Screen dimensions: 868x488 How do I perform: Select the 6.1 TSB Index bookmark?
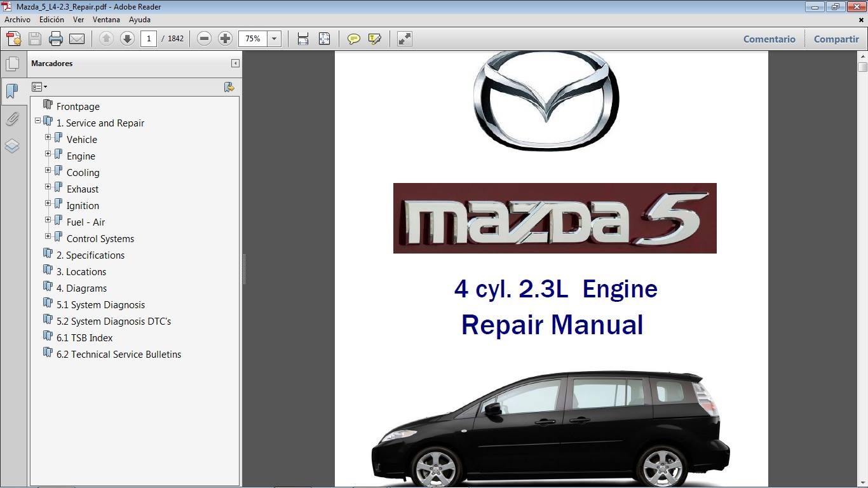pyautogui.click(x=85, y=338)
